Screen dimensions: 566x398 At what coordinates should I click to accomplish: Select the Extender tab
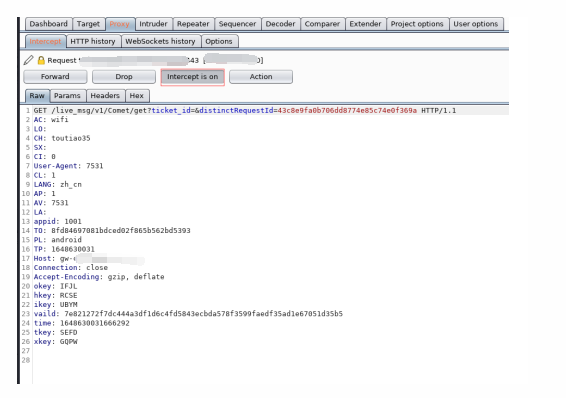click(365, 24)
